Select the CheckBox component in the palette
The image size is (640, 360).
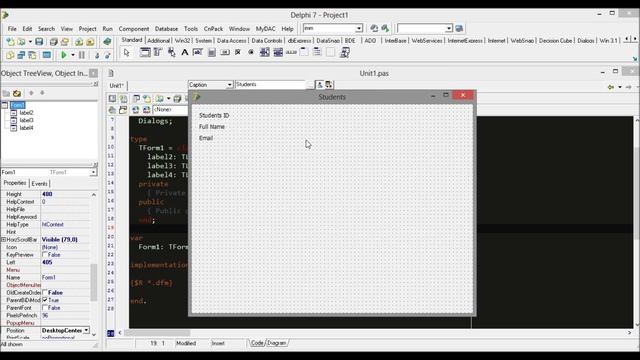click(x=238, y=52)
